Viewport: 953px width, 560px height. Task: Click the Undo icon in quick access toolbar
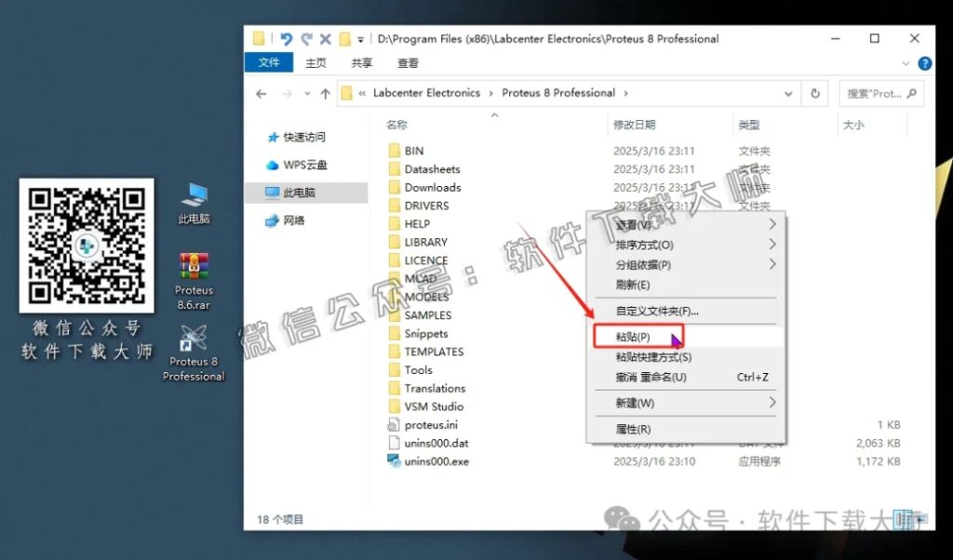click(286, 38)
